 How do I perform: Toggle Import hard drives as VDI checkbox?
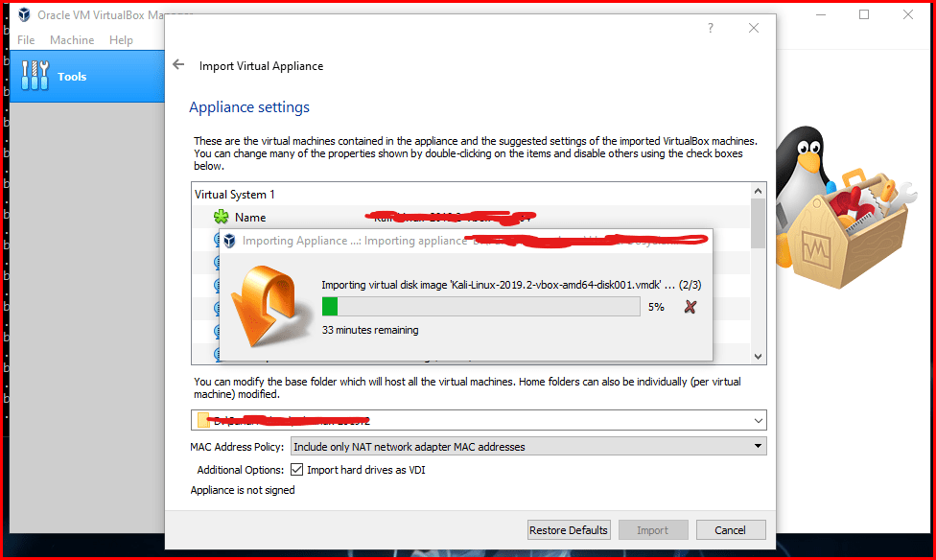point(296,469)
